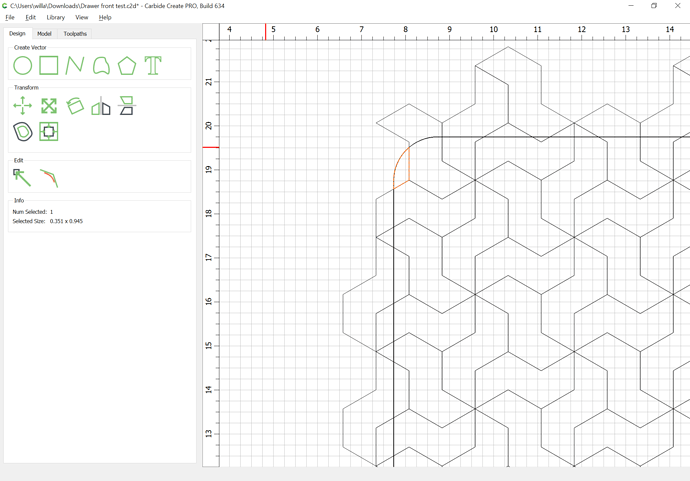
Task: Select the Rectangle vector tool
Action: pos(48,66)
